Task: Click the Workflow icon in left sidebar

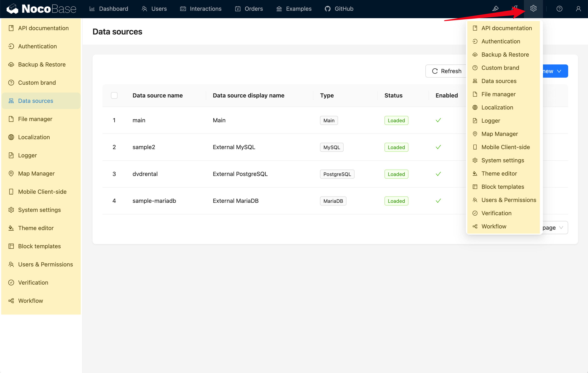Action: (11, 301)
